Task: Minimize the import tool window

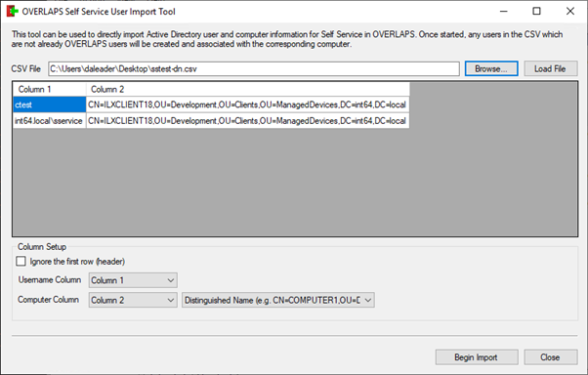Action: 504,12
